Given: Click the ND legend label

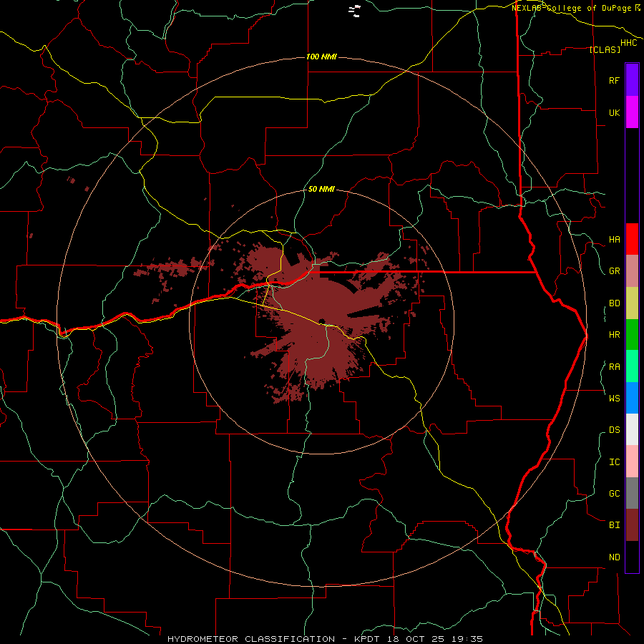Looking at the screenshot, I should [x=614, y=557].
